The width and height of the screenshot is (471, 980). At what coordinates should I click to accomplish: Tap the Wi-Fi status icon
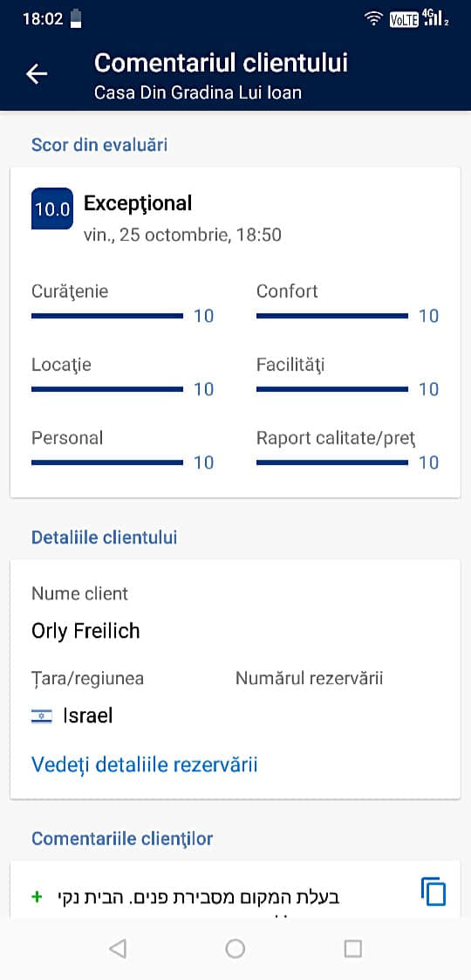click(x=373, y=18)
